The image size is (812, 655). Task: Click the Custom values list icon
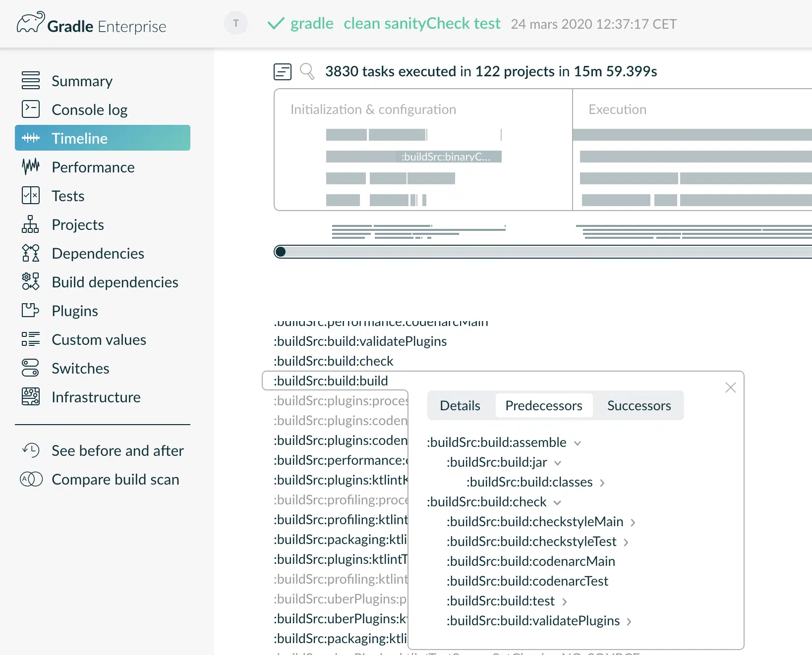click(x=31, y=339)
